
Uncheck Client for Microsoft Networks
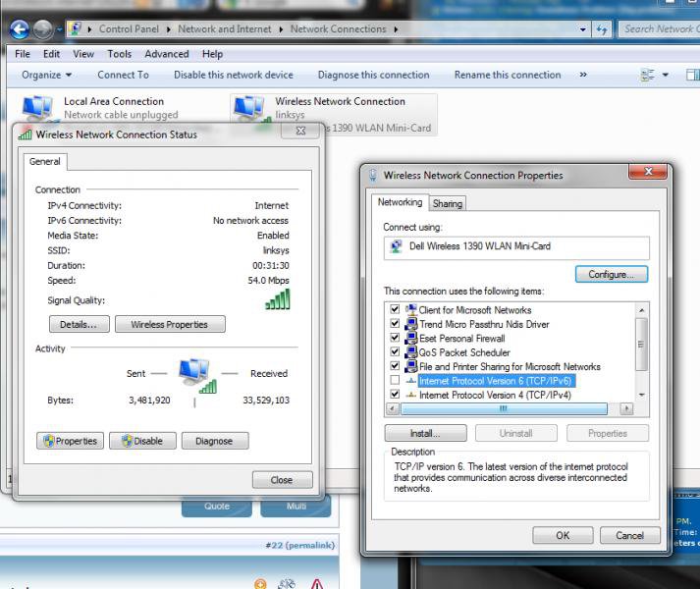[395, 309]
